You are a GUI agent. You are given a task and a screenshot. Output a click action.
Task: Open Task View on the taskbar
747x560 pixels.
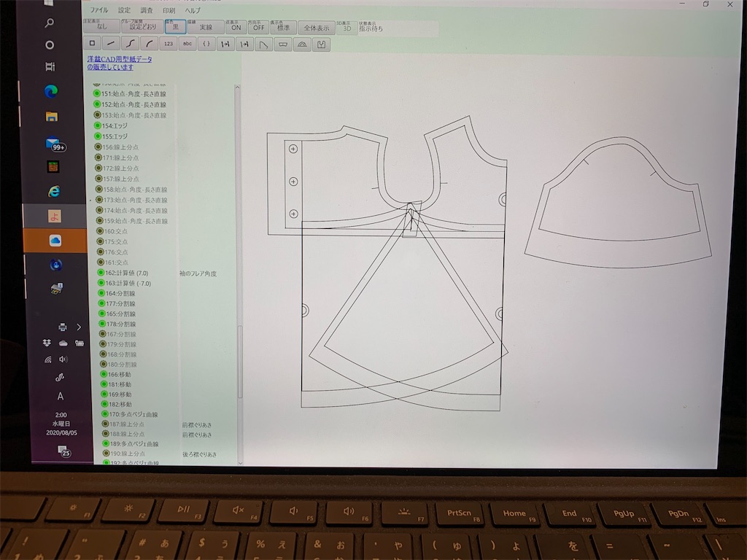50,66
